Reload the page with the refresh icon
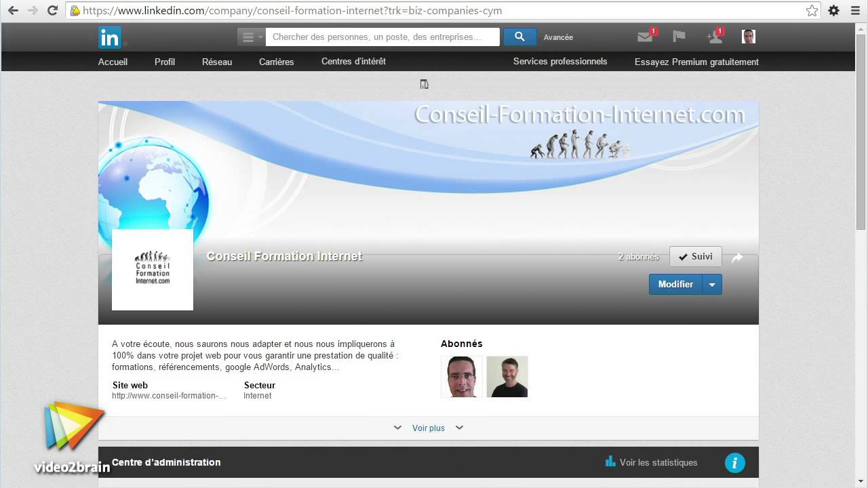The image size is (868, 488). coord(52,11)
